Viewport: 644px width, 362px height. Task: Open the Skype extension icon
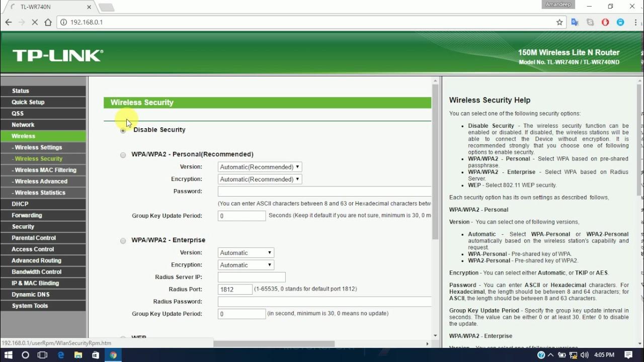coord(590,22)
